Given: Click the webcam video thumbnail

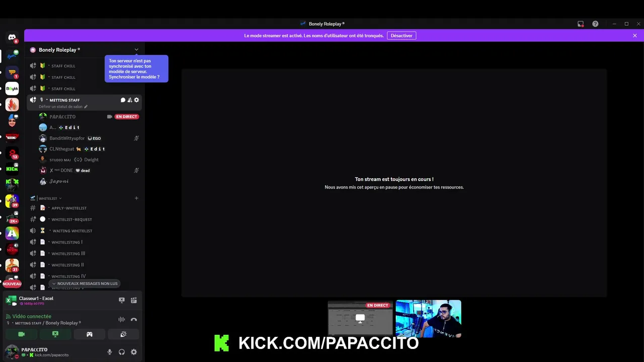Looking at the screenshot, I should coord(429,319).
